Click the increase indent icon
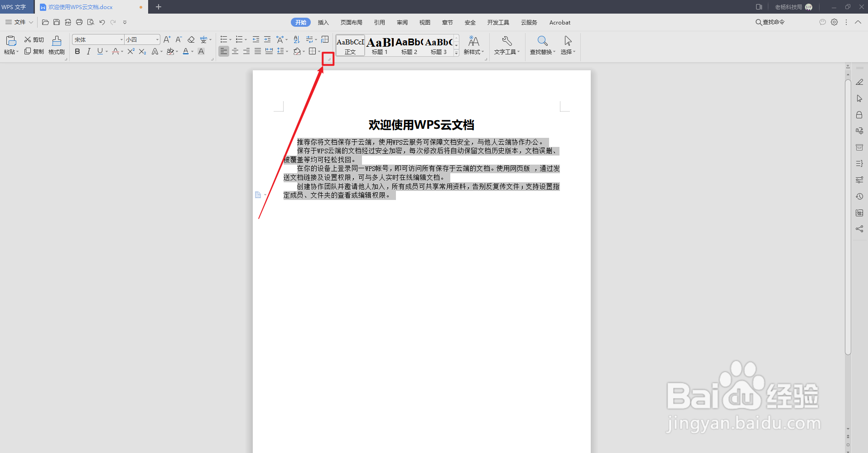The width and height of the screenshot is (868, 453). 267,39
